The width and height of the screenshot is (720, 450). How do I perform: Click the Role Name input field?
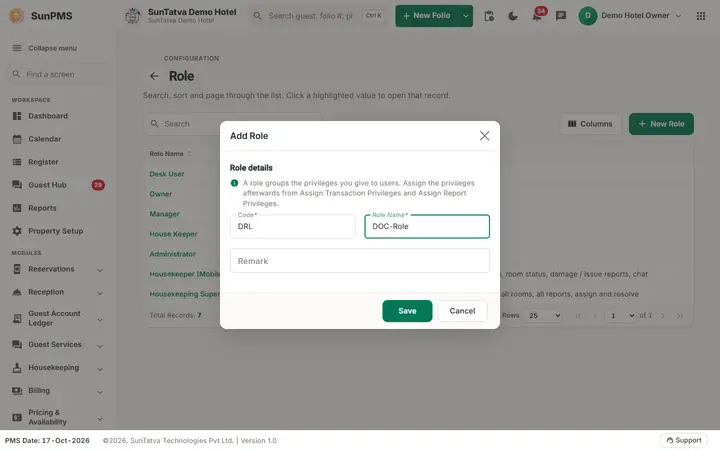(x=427, y=226)
